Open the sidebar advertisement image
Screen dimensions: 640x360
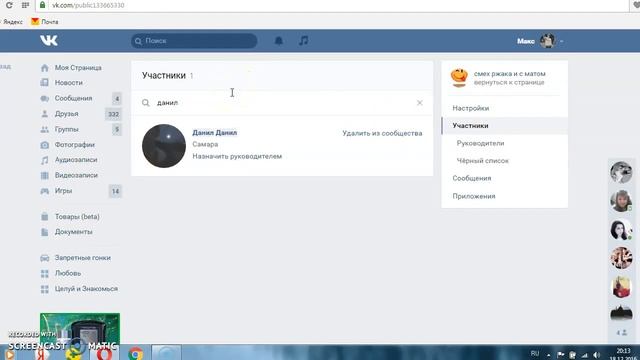click(x=80, y=331)
